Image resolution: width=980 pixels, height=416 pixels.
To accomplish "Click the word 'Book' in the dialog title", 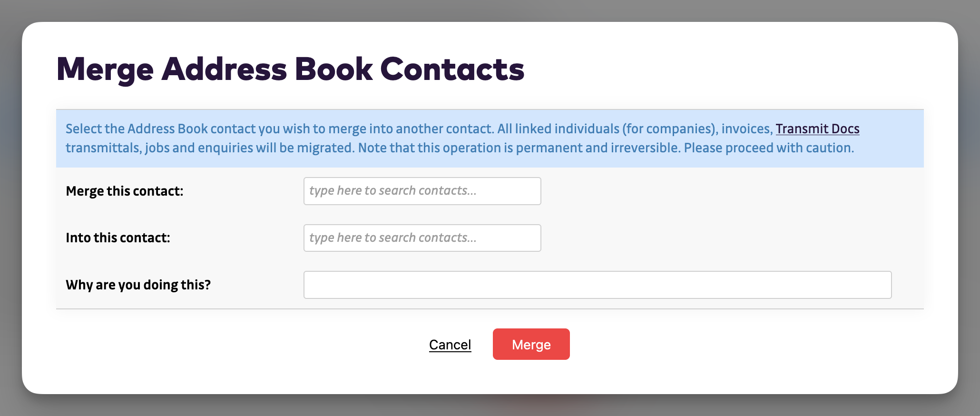I will tap(333, 69).
